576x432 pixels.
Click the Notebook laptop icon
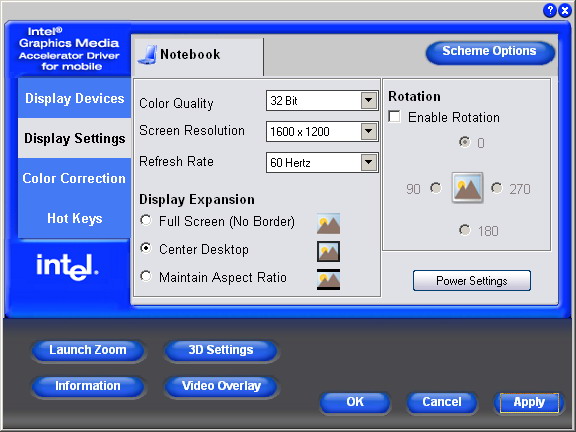(x=148, y=55)
